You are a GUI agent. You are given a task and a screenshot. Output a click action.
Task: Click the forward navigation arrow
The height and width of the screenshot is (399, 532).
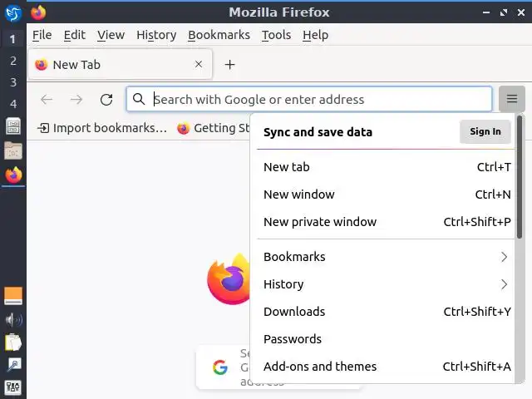(x=76, y=100)
